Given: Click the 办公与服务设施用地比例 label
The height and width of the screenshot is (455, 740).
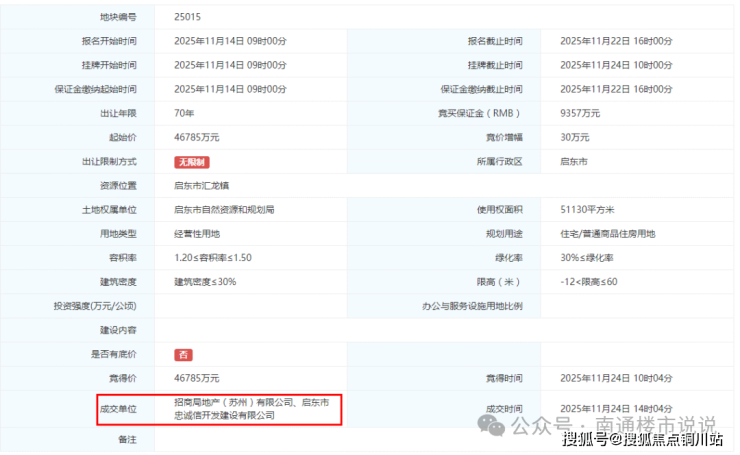Looking at the screenshot, I should (472, 306).
